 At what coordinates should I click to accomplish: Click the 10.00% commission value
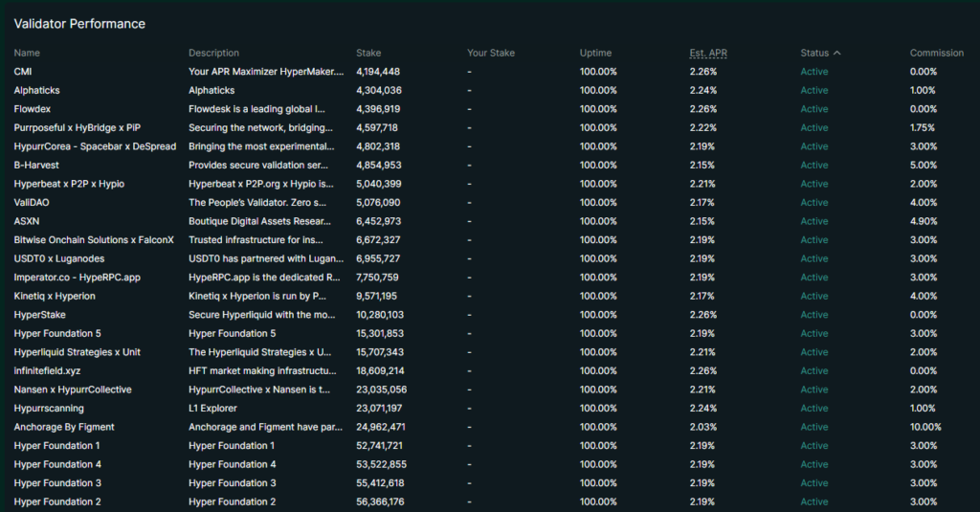[925, 428]
